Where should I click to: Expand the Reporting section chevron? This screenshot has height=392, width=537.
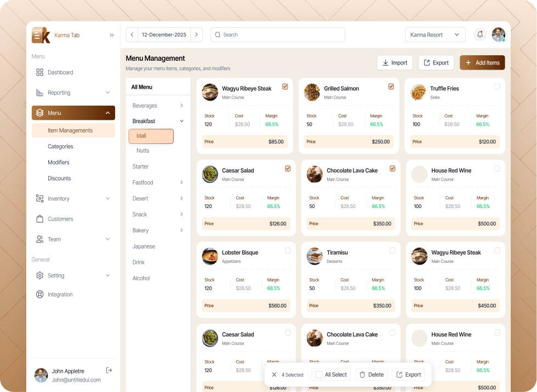107,93
